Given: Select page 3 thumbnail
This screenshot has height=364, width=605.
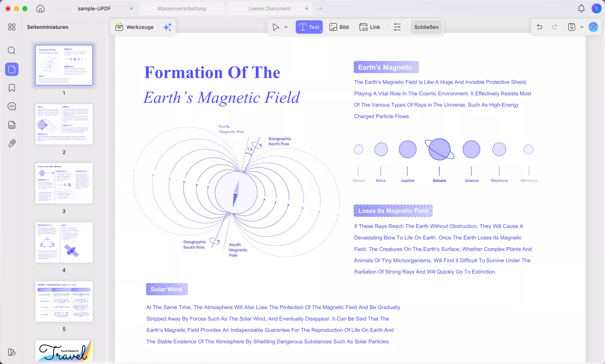Looking at the screenshot, I should [x=64, y=183].
